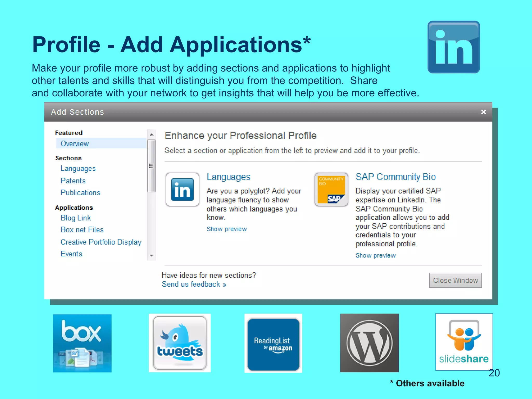Open Patents in the Sections list
Viewport: 532px width, 399px height.
(x=73, y=181)
